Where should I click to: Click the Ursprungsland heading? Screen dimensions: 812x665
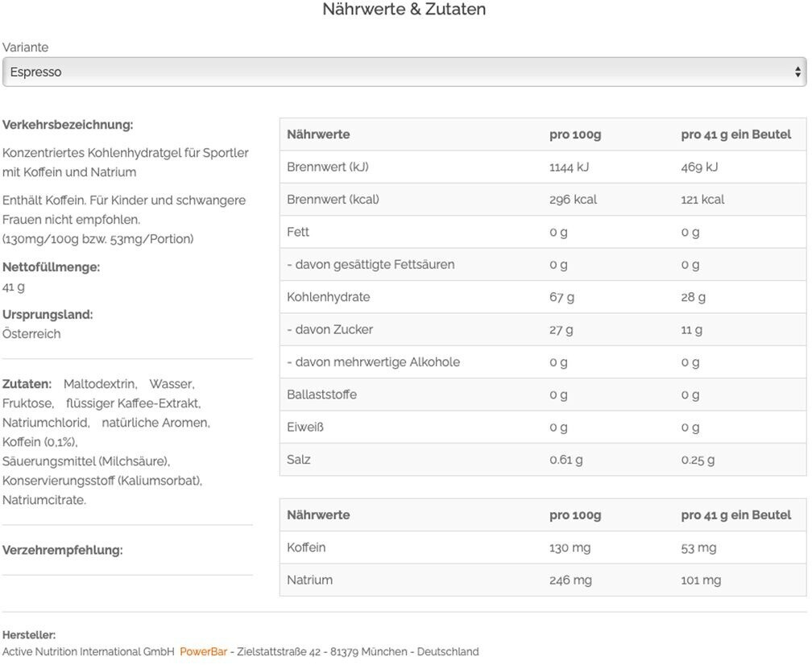tap(48, 314)
